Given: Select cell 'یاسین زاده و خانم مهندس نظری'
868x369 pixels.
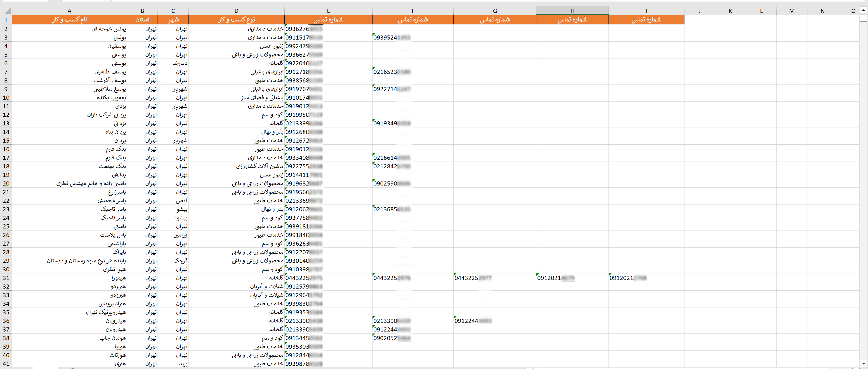Looking at the screenshot, I should coord(69,183).
